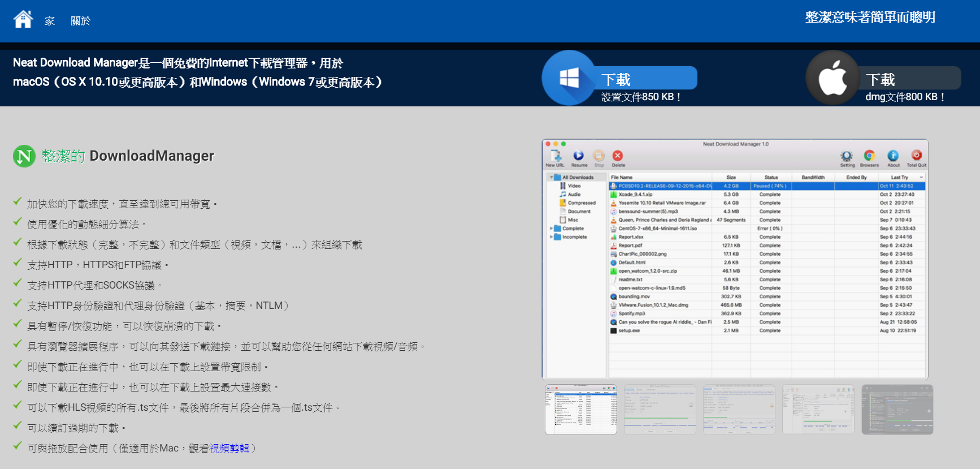Select the bounding.mov file row
This screenshot has height=469, width=980.
coord(767,296)
